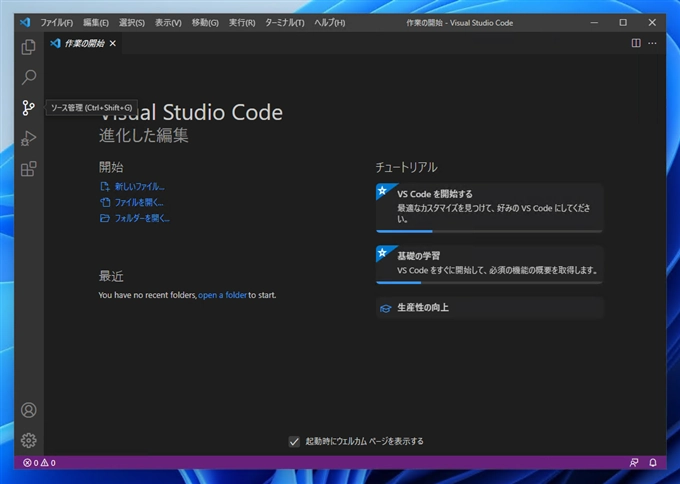Click progress bar under VS Code を開始する

489,231
